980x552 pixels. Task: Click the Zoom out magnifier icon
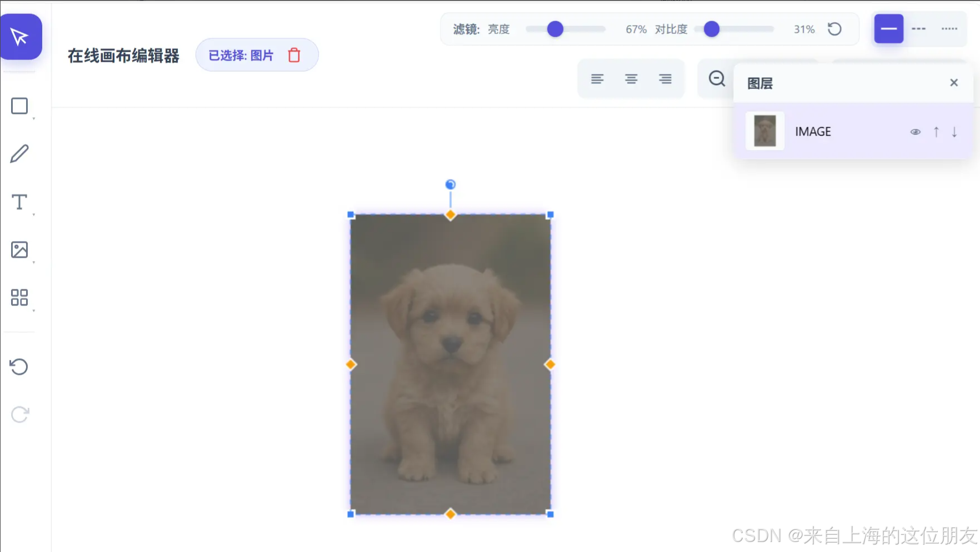coord(716,79)
